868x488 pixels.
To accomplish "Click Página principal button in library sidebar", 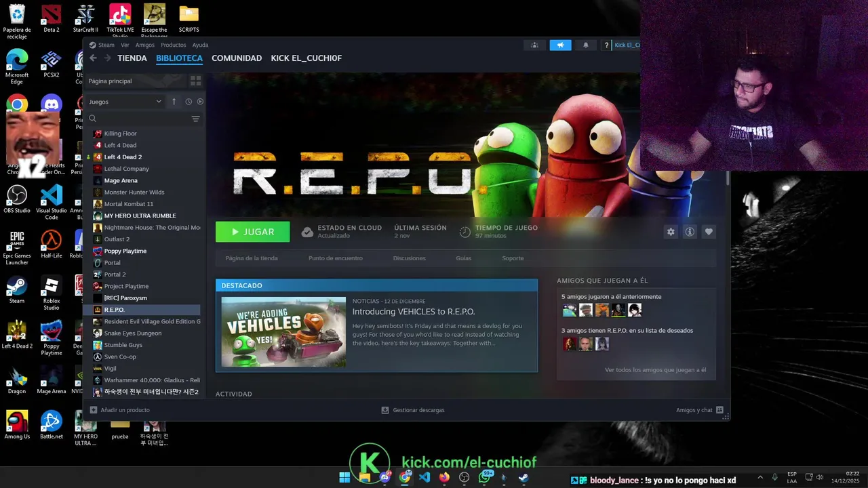I will click(x=135, y=81).
